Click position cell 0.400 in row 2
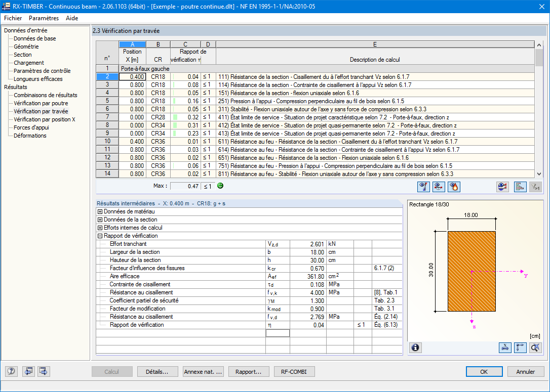The width and height of the screenshot is (550, 392). [133, 77]
